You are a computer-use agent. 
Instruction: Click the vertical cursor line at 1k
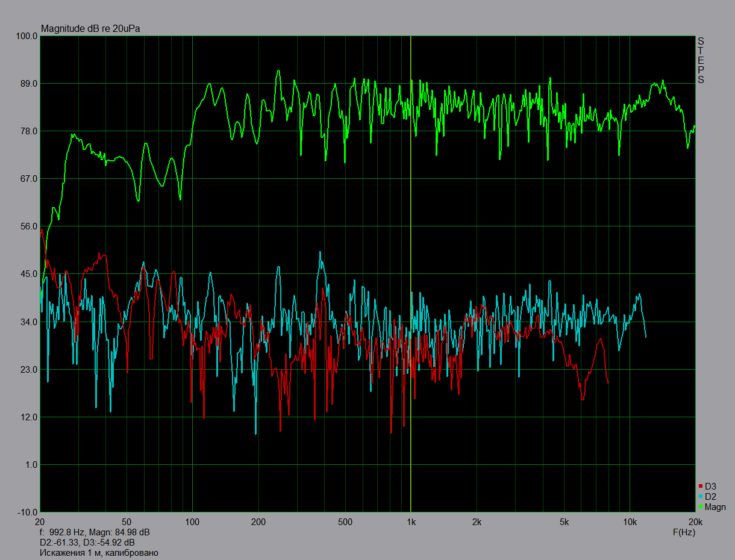411,274
